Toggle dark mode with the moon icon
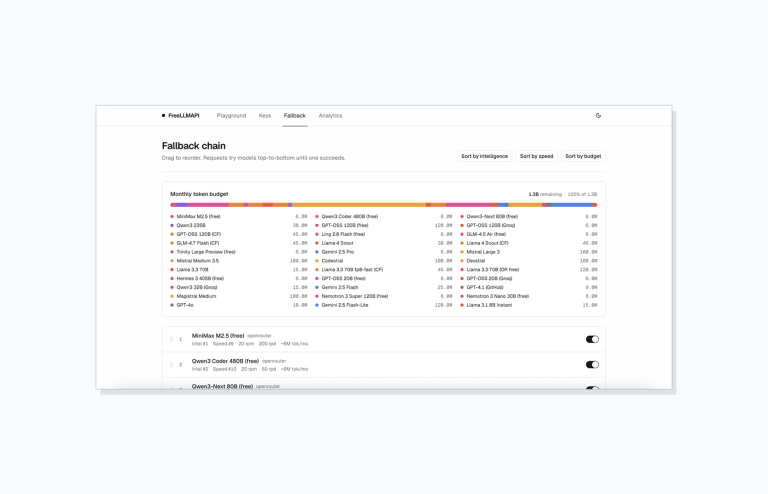Image resolution: width=768 pixels, height=494 pixels. coord(598,116)
